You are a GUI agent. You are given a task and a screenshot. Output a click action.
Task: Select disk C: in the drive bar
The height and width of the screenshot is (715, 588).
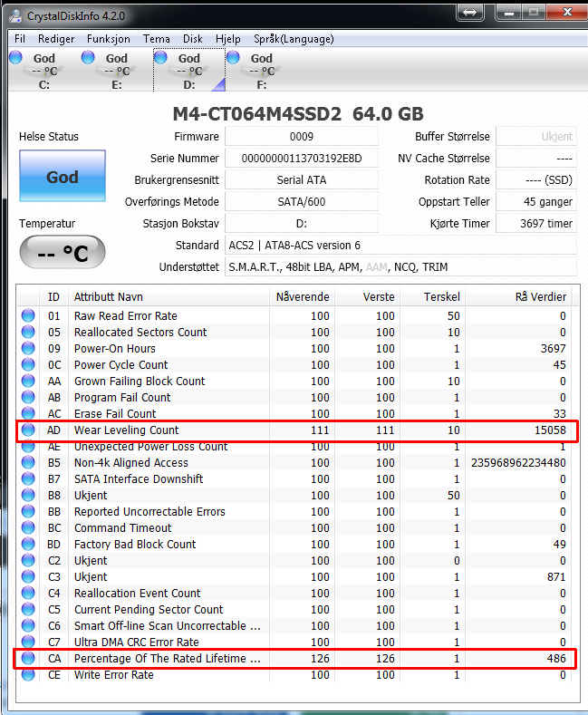(44, 71)
